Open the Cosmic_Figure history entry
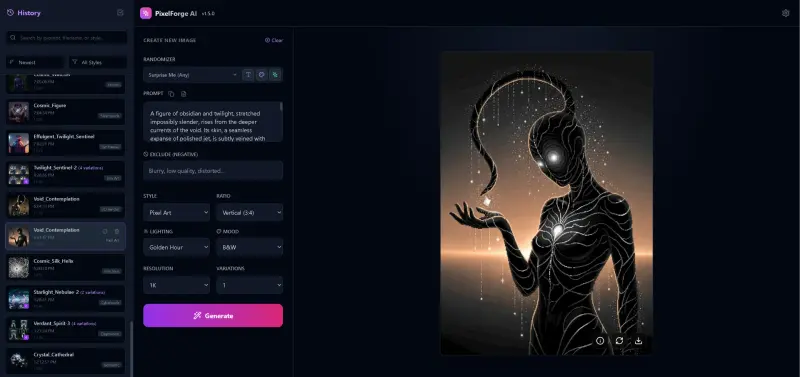 65,112
